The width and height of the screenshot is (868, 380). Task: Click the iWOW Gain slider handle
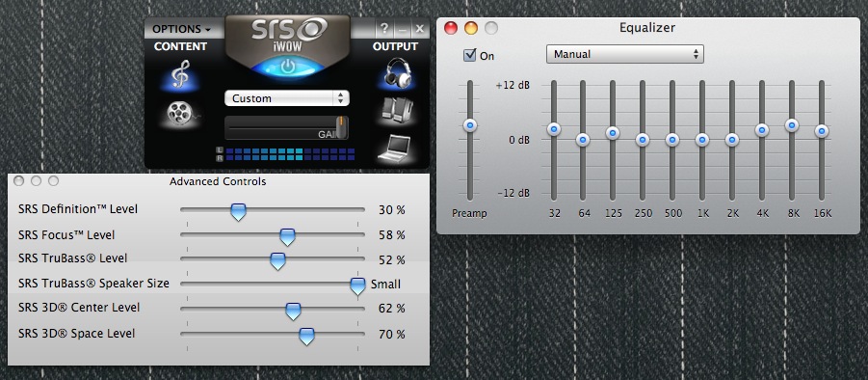point(341,127)
